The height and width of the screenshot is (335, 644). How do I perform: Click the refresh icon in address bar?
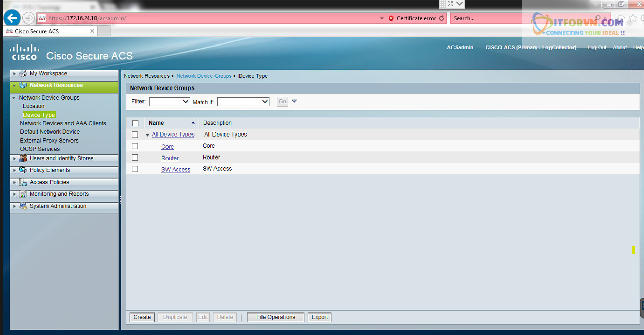(x=441, y=18)
